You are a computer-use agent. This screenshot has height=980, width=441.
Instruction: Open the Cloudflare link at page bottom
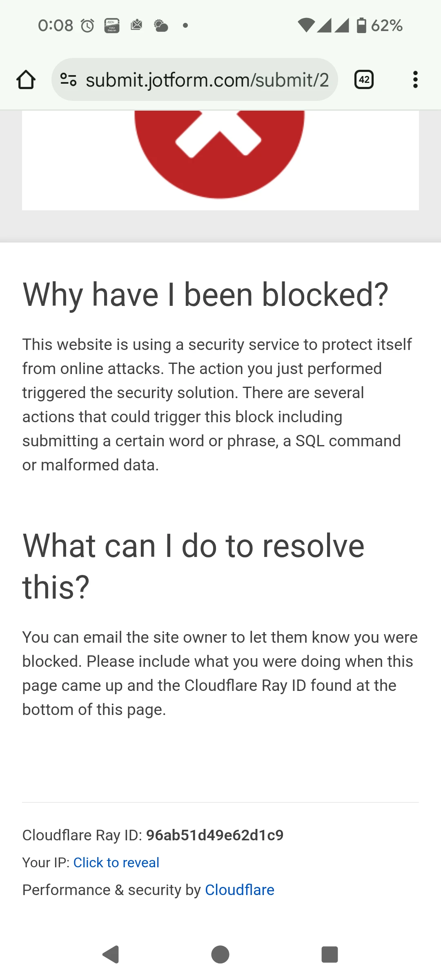240,890
